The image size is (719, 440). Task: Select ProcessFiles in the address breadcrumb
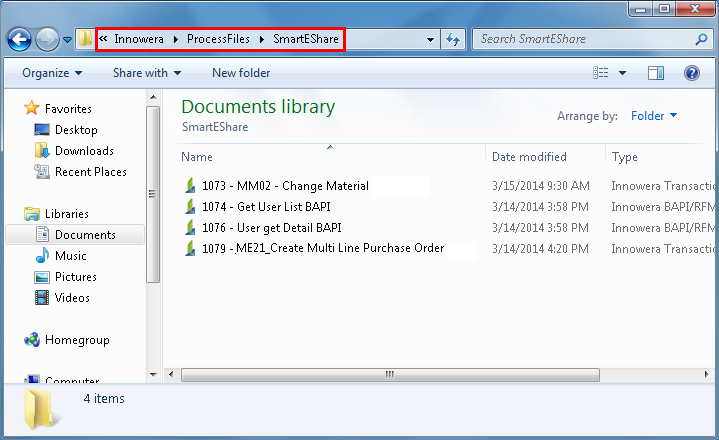coord(216,40)
